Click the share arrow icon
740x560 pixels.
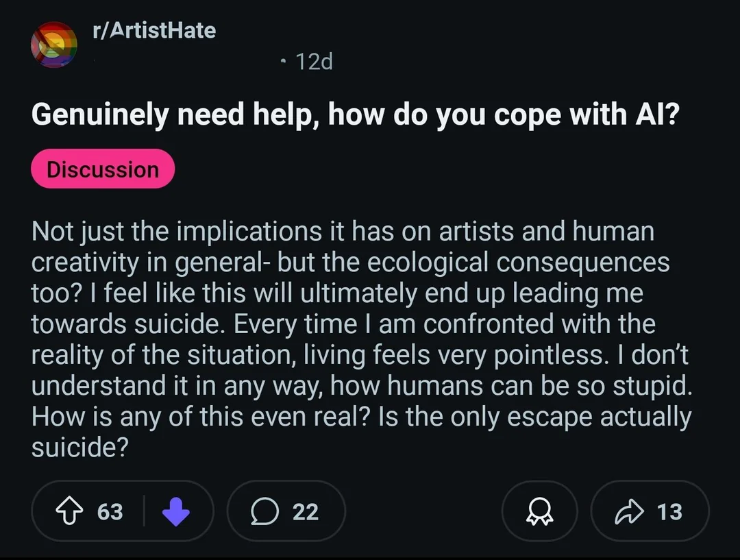click(629, 512)
